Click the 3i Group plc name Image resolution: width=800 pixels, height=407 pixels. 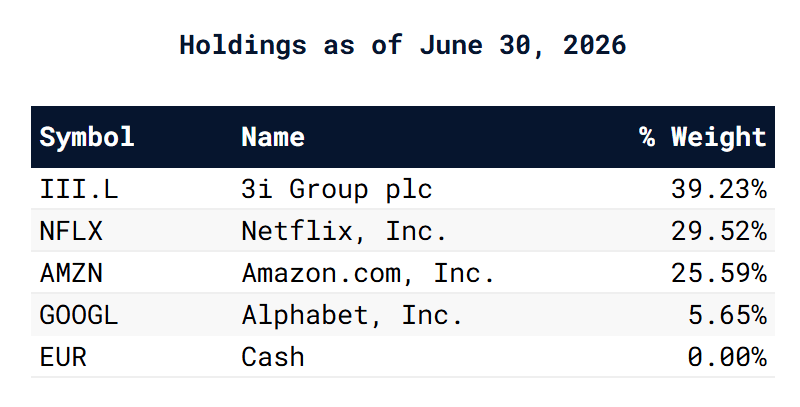[x=337, y=189]
